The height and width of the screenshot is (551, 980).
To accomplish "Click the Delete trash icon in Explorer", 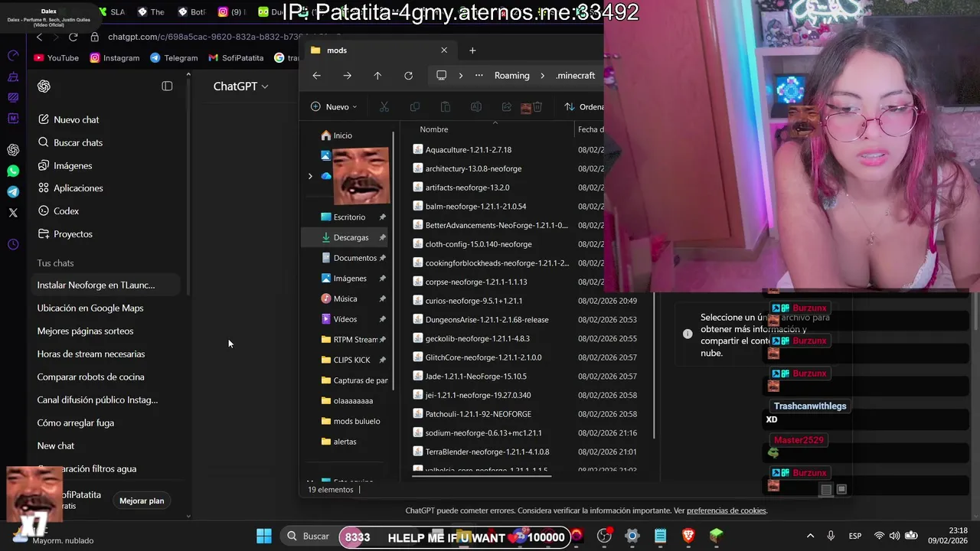I will [537, 107].
